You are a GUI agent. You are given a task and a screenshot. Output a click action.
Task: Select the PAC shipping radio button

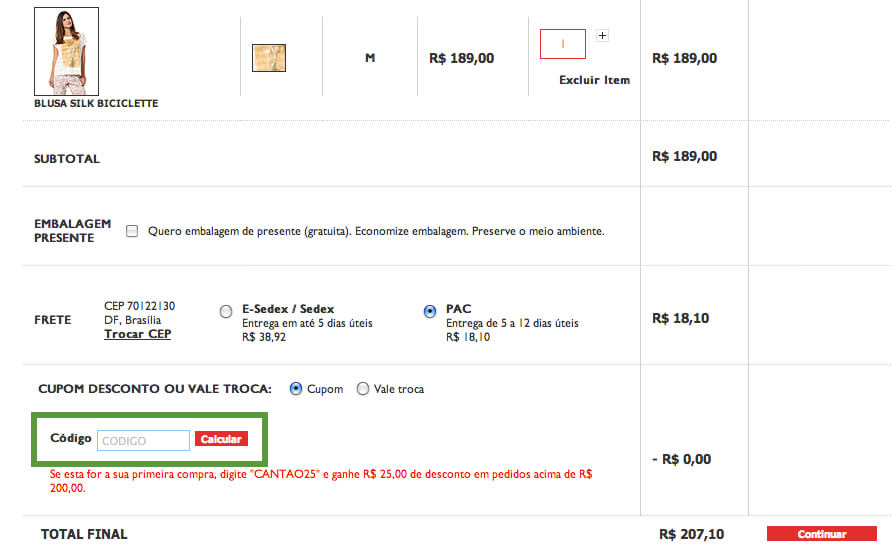[430, 312]
